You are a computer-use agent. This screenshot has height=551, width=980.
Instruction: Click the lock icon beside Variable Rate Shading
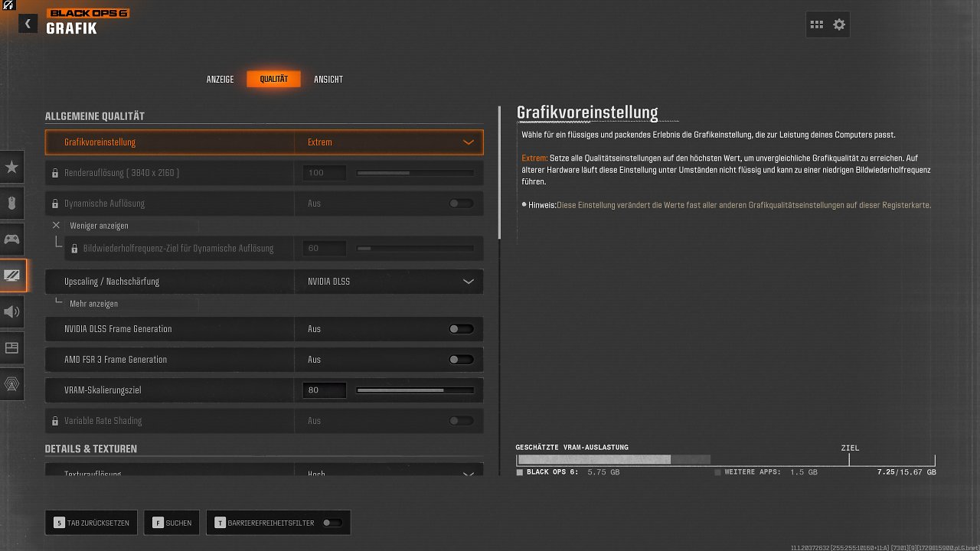[55, 421]
